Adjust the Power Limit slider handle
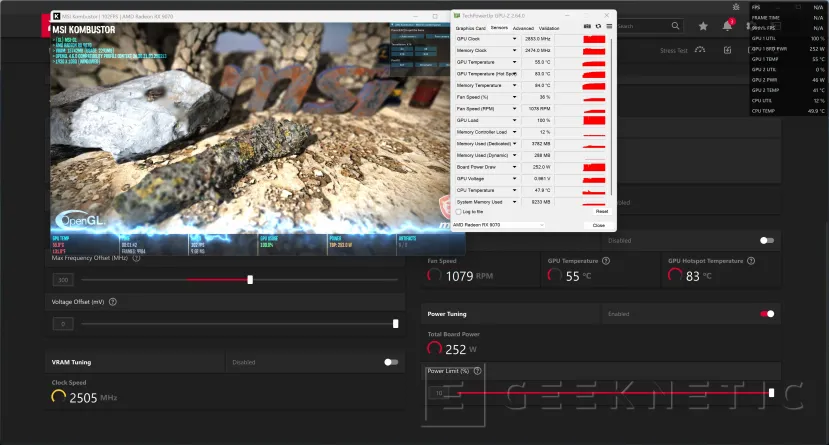The height and width of the screenshot is (445, 829). click(771, 393)
